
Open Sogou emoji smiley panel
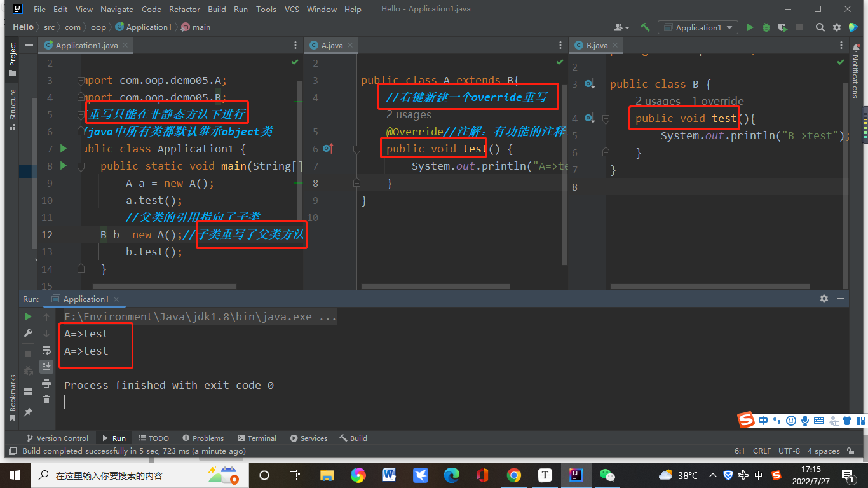coord(790,421)
